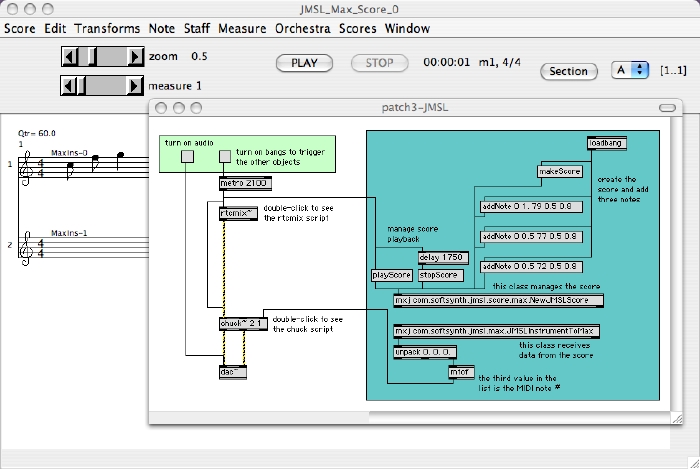Click the measure slider right arrow
This screenshot has width=700, height=469.
pyautogui.click(x=134, y=85)
